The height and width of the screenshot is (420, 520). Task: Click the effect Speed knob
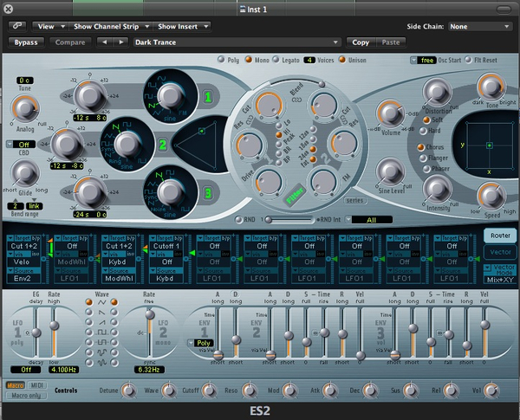tap(491, 196)
